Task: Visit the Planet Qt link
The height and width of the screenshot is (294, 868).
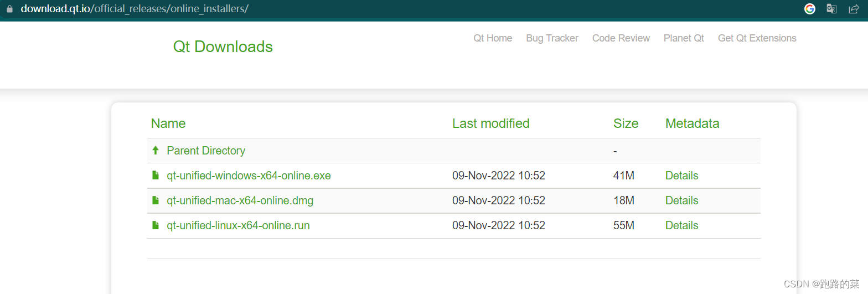Action: (684, 38)
